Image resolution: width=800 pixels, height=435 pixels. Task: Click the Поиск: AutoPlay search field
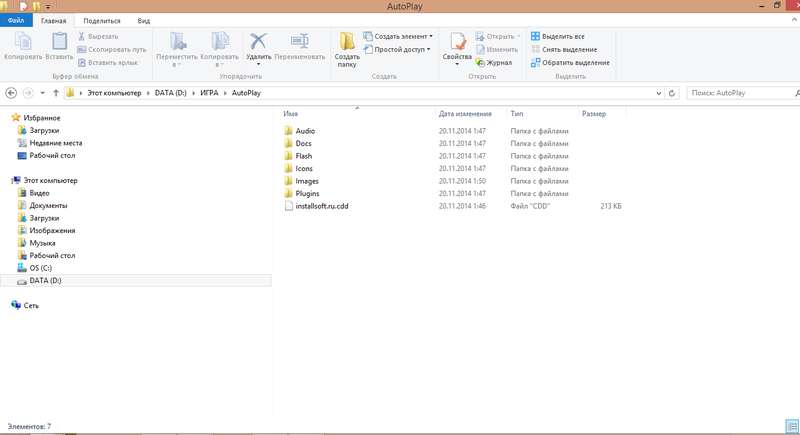(742, 93)
